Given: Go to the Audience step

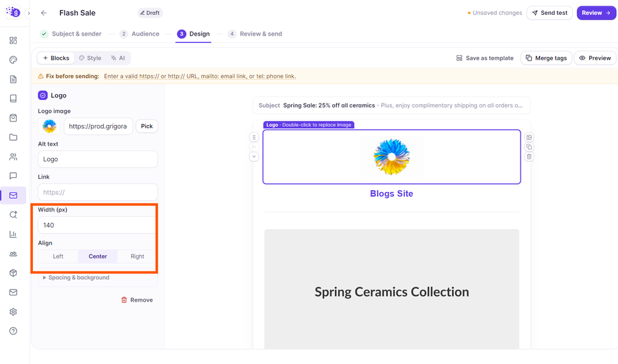Looking at the screenshot, I should [140, 34].
